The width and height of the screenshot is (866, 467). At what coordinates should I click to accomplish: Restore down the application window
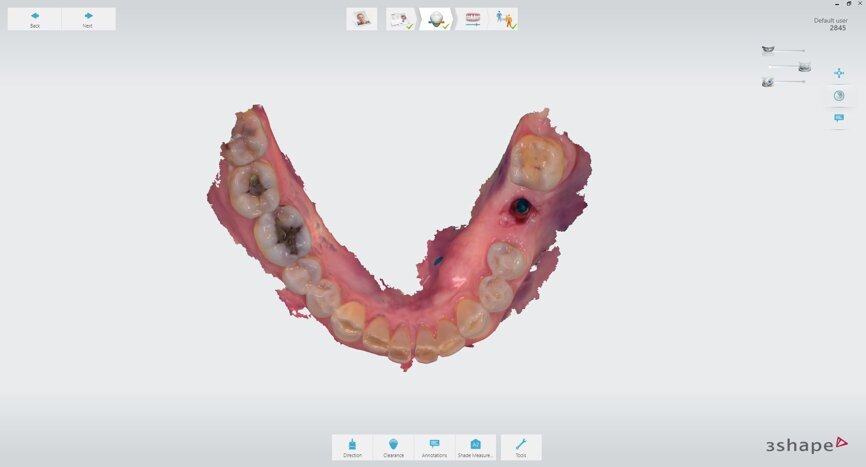pyautogui.click(x=849, y=4)
